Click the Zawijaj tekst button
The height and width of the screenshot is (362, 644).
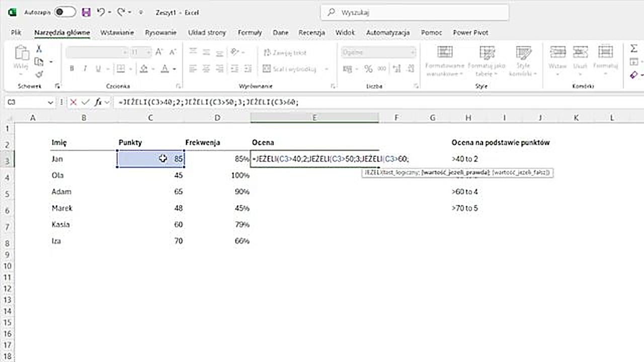(285, 53)
